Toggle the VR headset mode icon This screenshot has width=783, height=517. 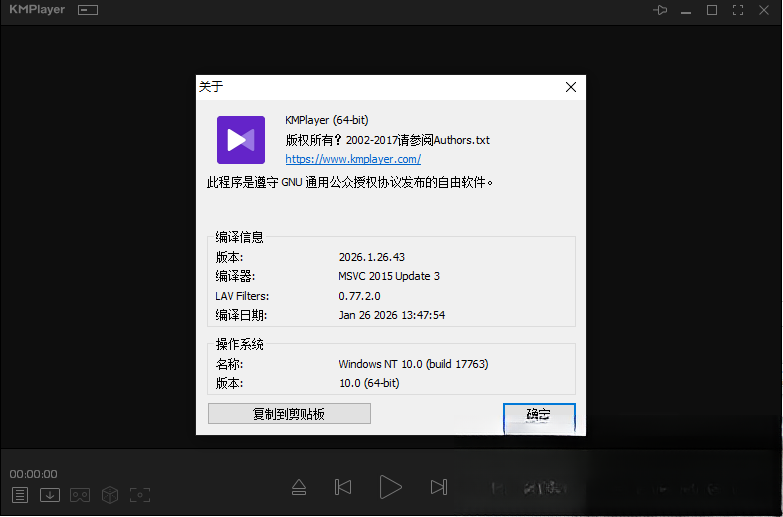coord(80,495)
